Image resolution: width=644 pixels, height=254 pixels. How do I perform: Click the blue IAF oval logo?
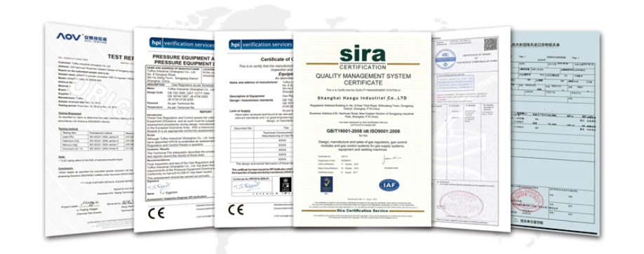[389, 185]
